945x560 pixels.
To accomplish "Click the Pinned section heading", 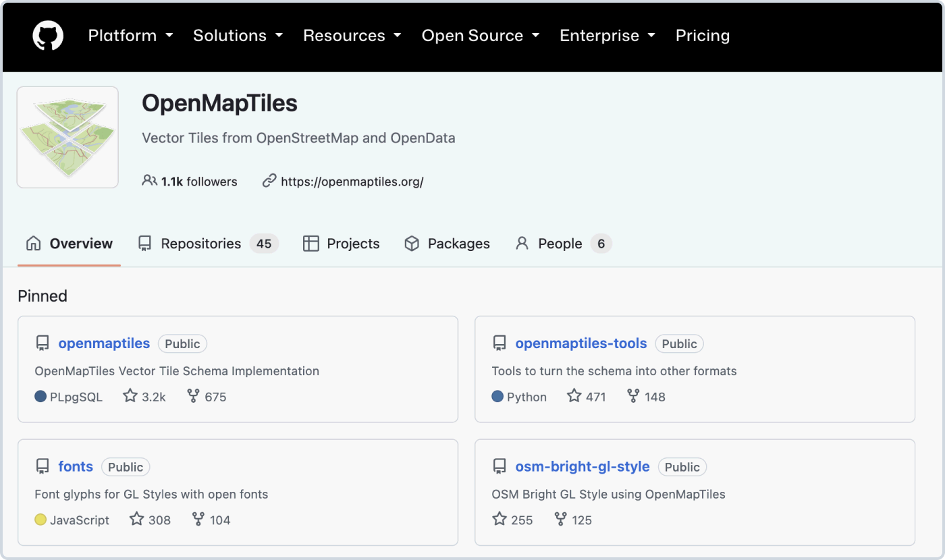I will pyautogui.click(x=43, y=296).
